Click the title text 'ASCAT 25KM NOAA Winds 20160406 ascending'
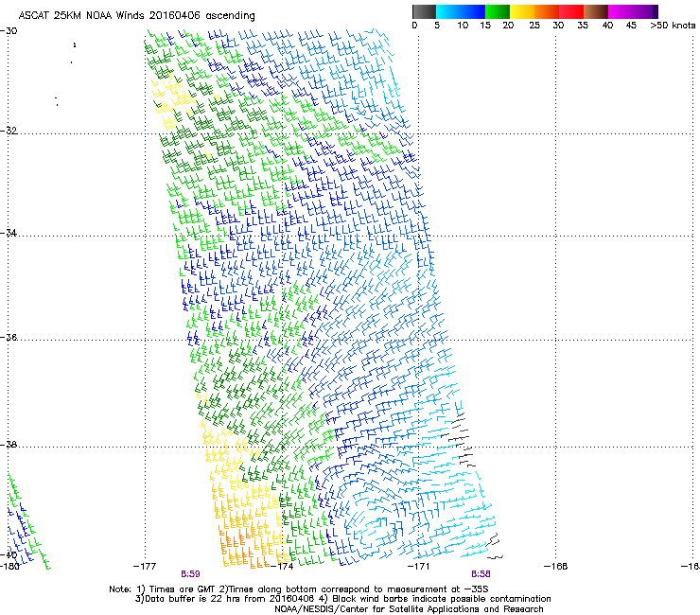 (x=136, y=16)
